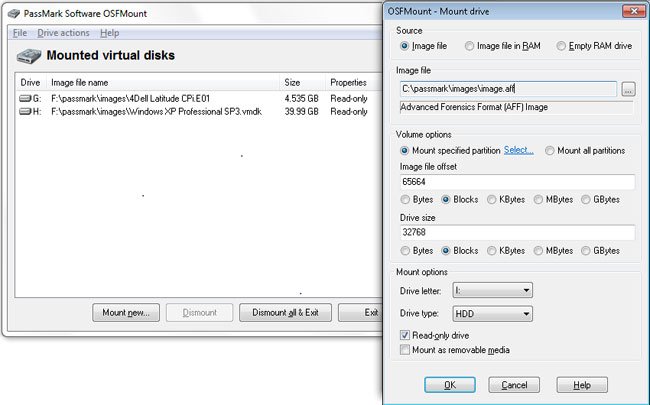Click Read-only property of the G: drive

click(349, 99)
